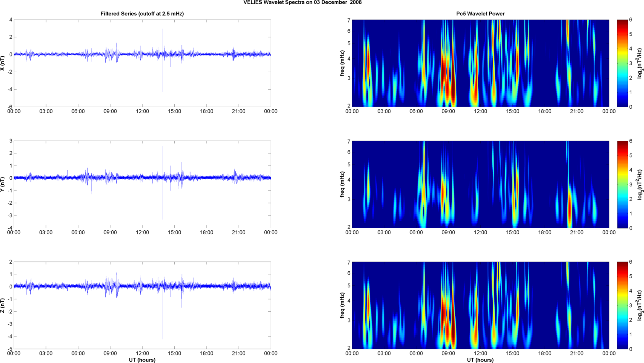Image resolution: width=644 pixels, height=363 pixels.
Task: Click the large spike near 14:00 in Z series
Action: click(x=162, y=309)
